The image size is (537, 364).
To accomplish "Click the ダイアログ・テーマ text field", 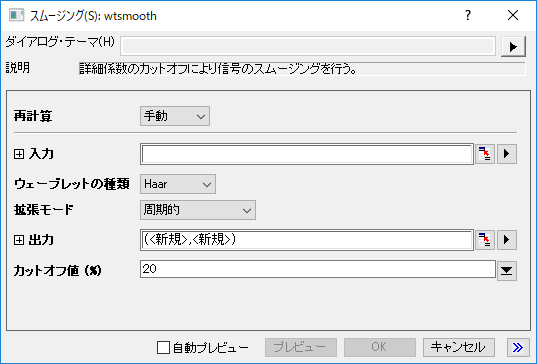I will coord(308,46).
